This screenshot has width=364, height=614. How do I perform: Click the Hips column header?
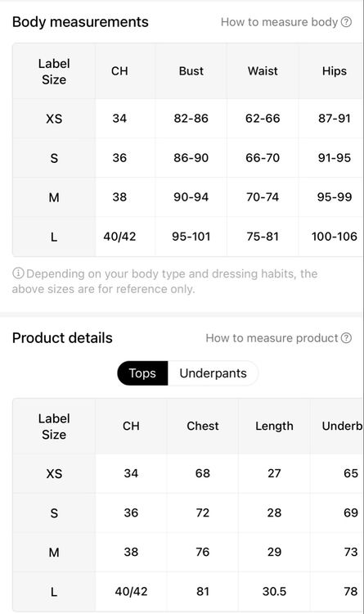[x=335, y=71]
